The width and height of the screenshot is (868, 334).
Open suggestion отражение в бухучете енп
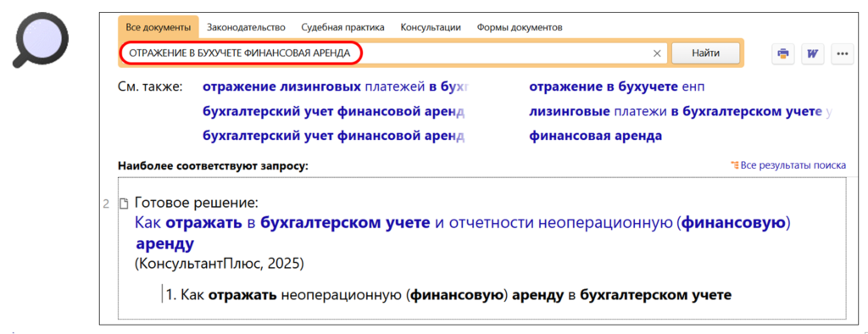pos(617,87)
